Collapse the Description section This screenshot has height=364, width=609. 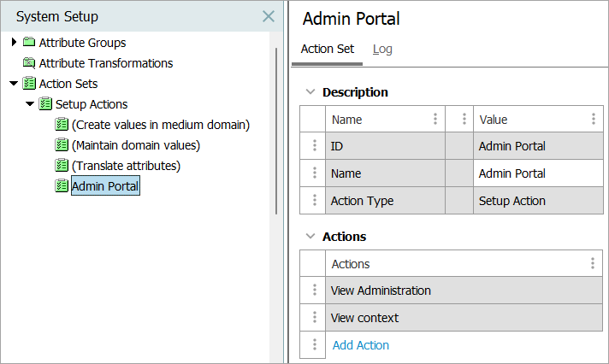tap(309, 92)
